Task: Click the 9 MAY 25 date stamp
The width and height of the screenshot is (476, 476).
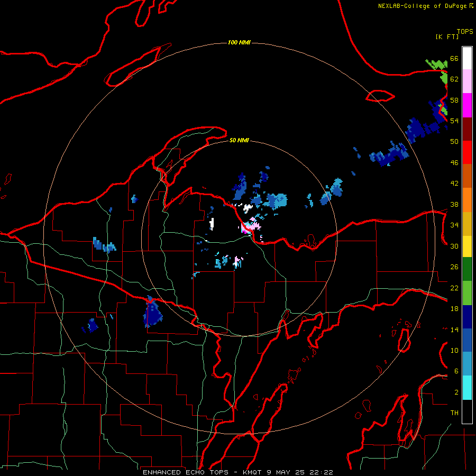Action: (286, 472)
